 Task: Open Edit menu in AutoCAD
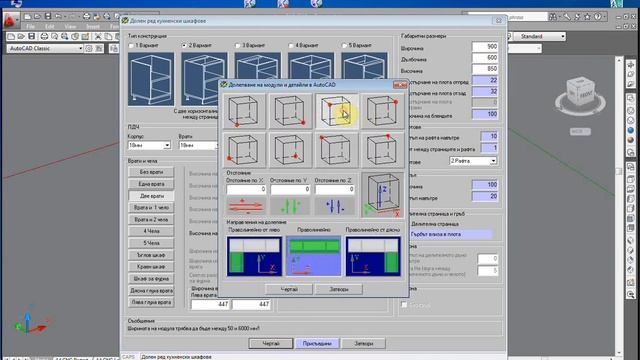(x=50, y=27)
